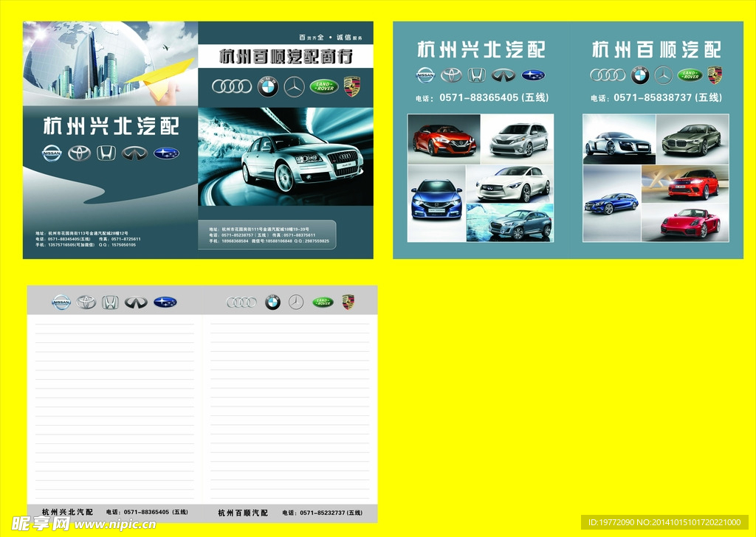The image size is (756, 537).
Task: Click '电话: 0571-88365405 (五线)' in the notepad footer
Action: tap(147, 512)
